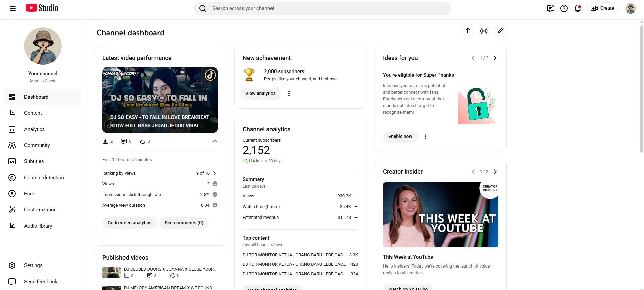Image resolution: width=644 pixels, height=290 pixels.
Task: Open more options next to Enable now
Action: pos(425,137)
